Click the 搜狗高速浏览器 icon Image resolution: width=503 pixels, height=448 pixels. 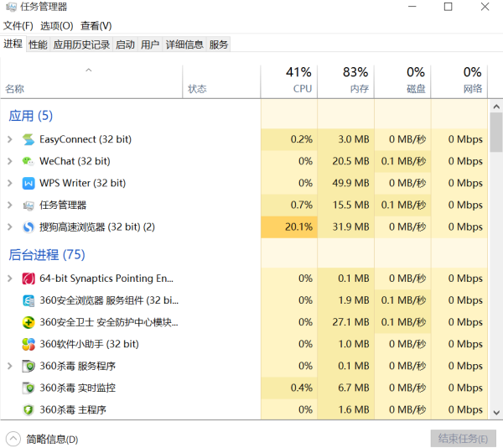click(x=29, y=227)
